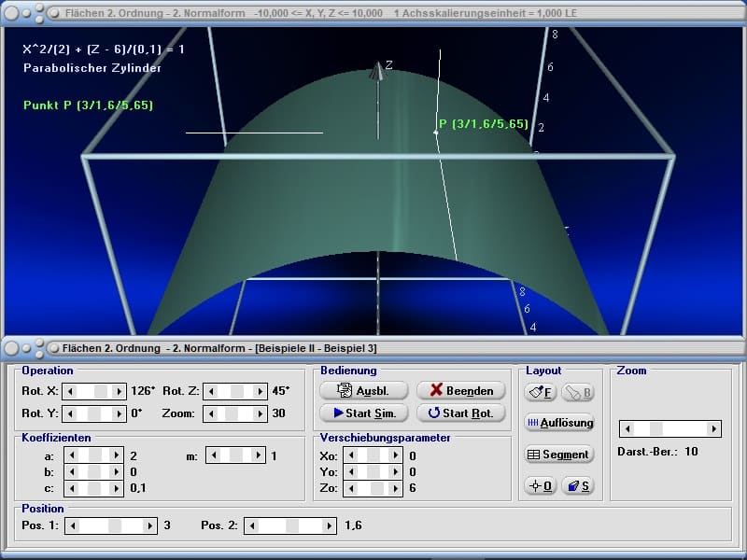Image resolution: width=747 pixels, height=560 pixels.
Task: Click the large round button on 3D view title bar
Action: [11, 13]
